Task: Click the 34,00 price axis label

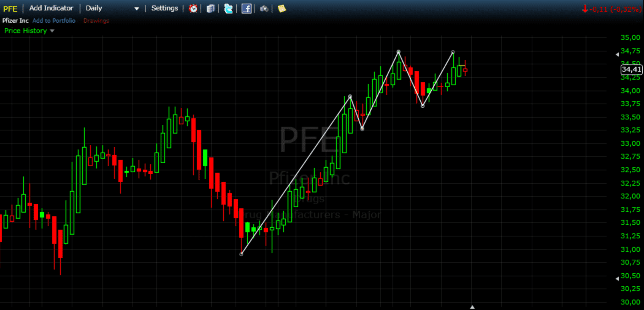Action: point(630,91)
